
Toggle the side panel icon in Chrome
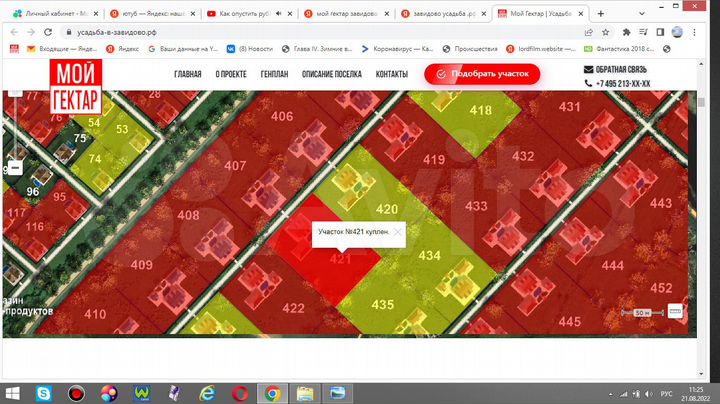pyautogui.click(x=660, y=32)
